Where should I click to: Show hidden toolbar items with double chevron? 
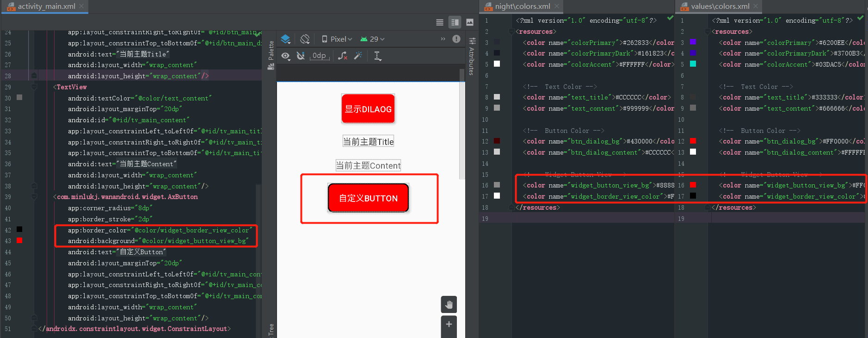coord(443,39)
